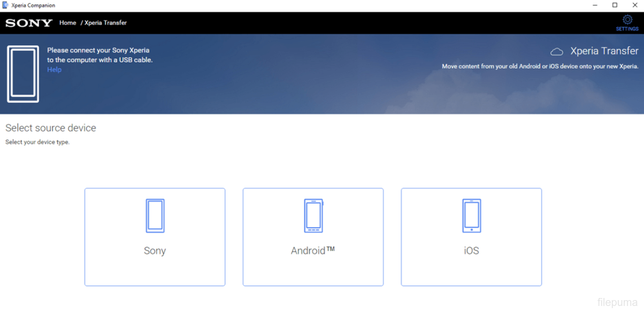
Task: Close the Xperia Companion window
Action: (634, 5)
